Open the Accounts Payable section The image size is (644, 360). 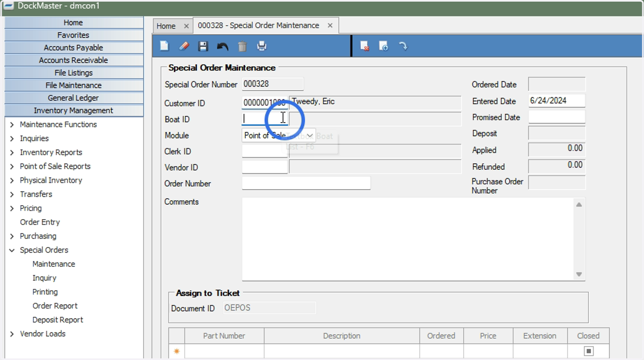tap(74, 48)
